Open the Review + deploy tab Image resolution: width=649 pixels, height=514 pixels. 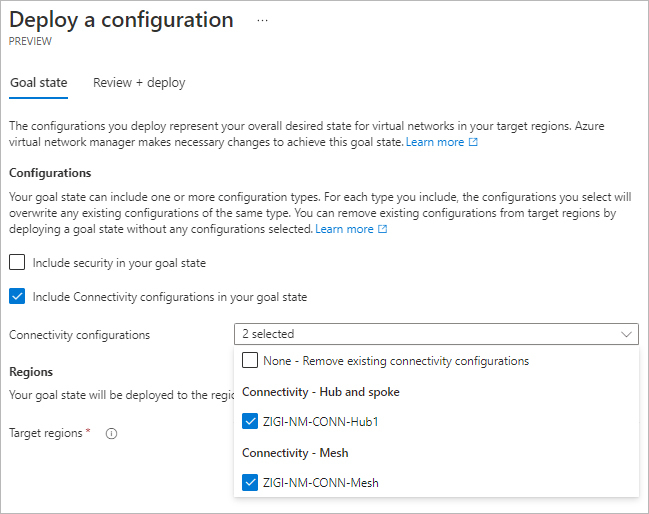click(139, 83)
